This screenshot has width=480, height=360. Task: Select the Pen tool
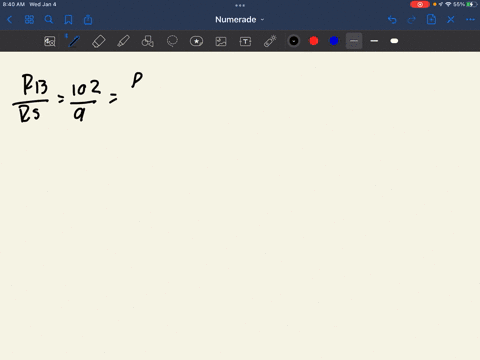click(74, 41)
